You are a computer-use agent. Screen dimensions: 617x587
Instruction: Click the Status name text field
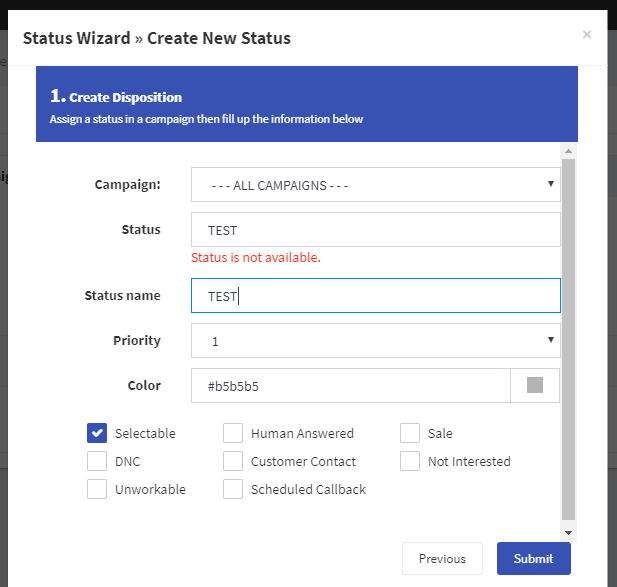pyautogui.click(x=375, y=295)
